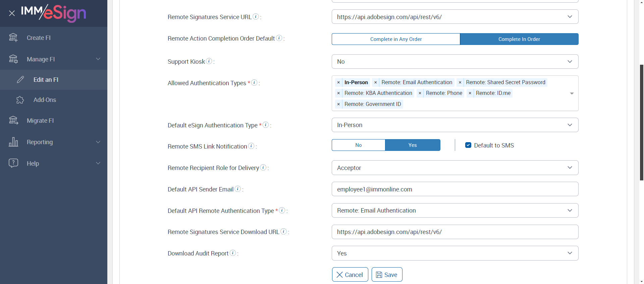Click info icon next to Download Audit Report
The image size is (644, 284).
[233, 253]
